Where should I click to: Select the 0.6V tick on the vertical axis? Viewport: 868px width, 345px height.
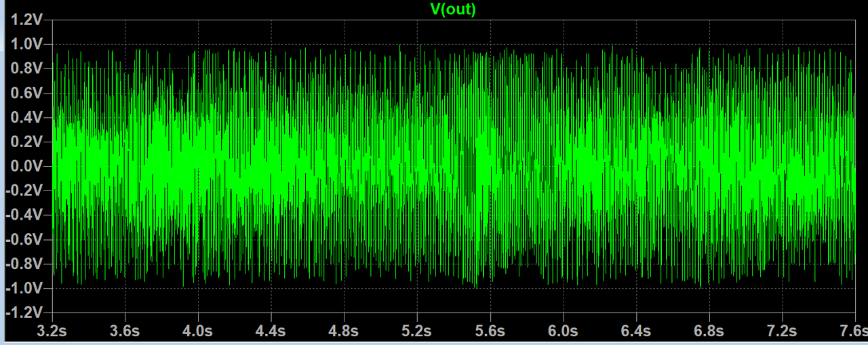[x=27, y=93]
